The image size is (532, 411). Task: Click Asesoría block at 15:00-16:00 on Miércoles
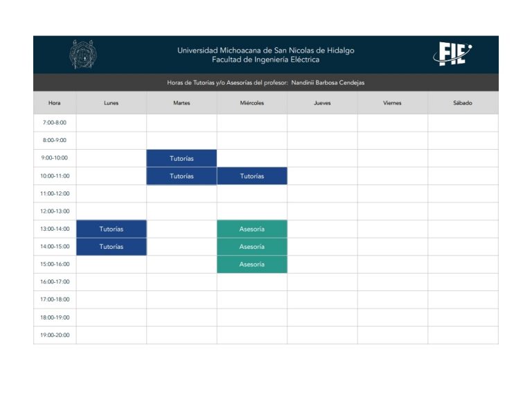coord(252,264)
